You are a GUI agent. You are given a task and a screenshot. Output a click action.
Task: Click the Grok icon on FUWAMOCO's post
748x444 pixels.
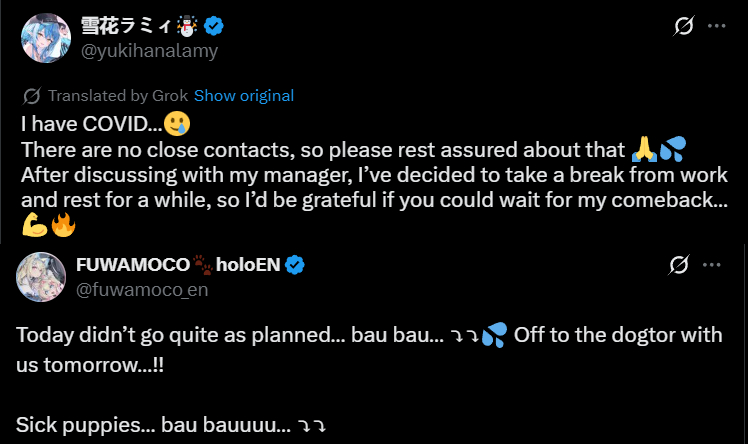point(679,265)
